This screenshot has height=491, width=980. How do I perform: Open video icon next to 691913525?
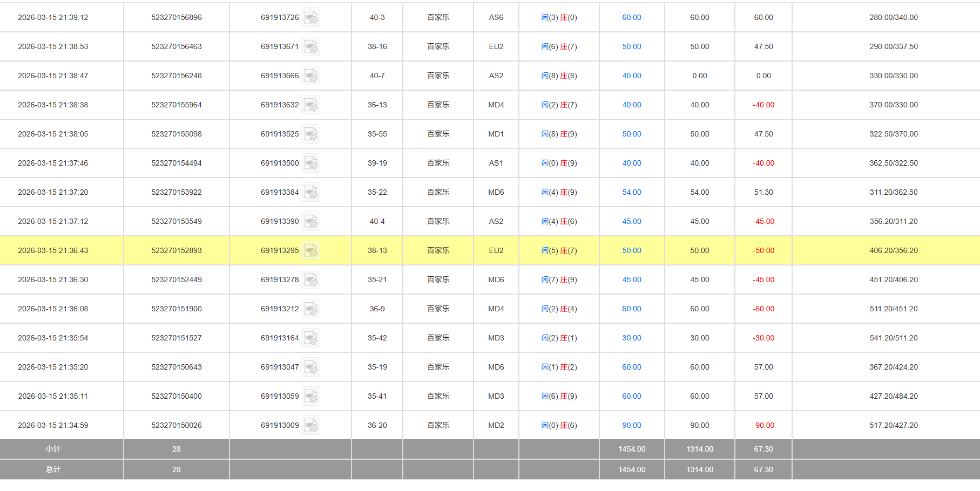[x=310, y=134]
